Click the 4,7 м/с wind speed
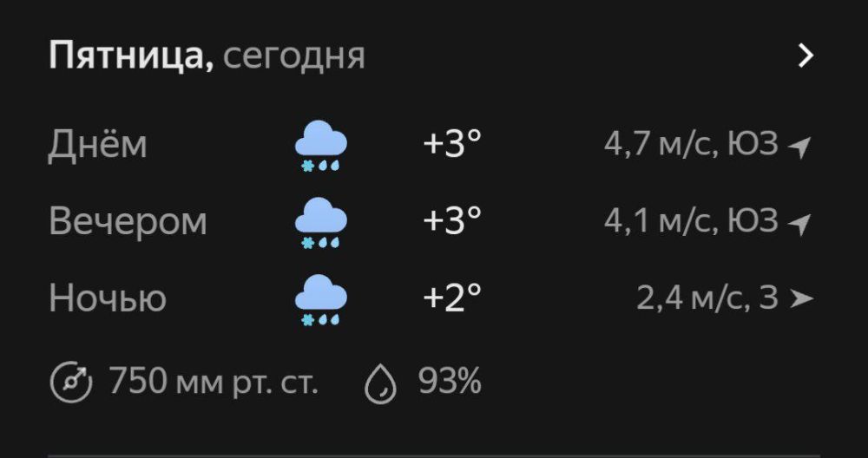This screenshot has width=868, height=458. pos(658,145)
